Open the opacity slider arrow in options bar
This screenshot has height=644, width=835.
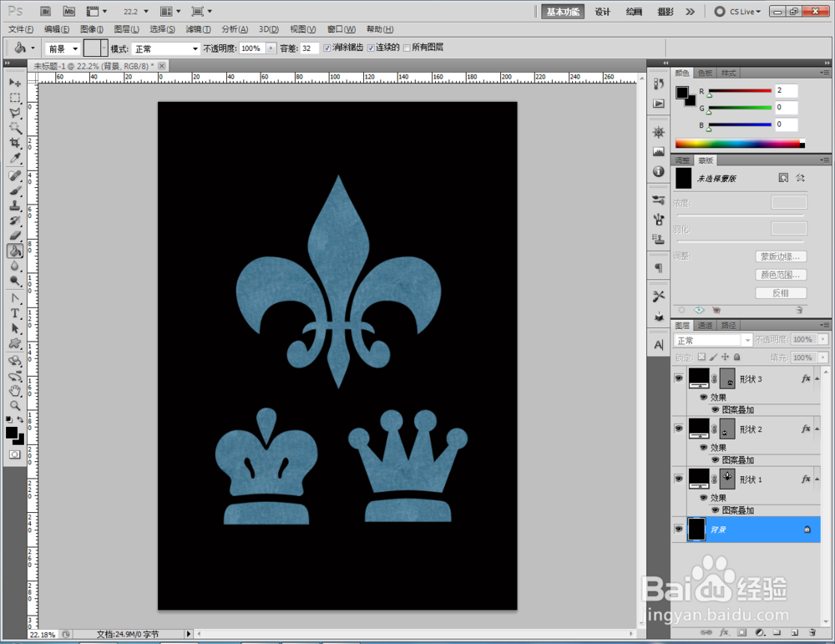(271, 48)
